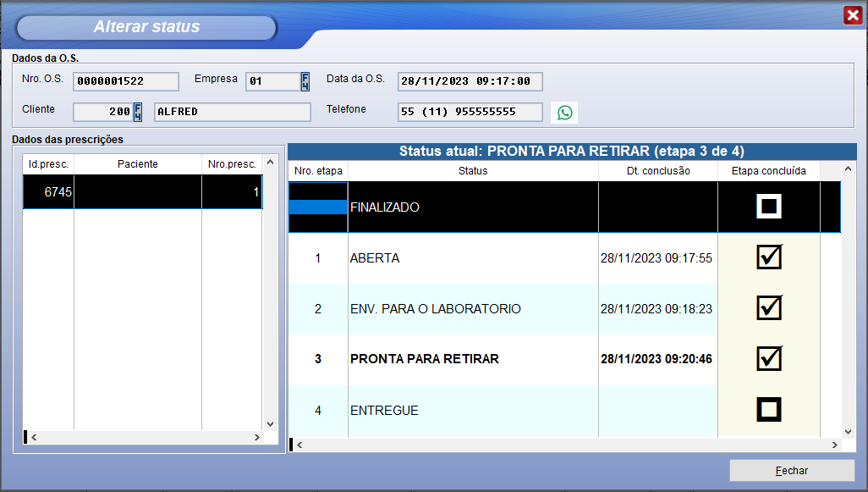Uncheck the ABERTA step checkbox
Screen dimensions: 868x492
tap(768, 257)
